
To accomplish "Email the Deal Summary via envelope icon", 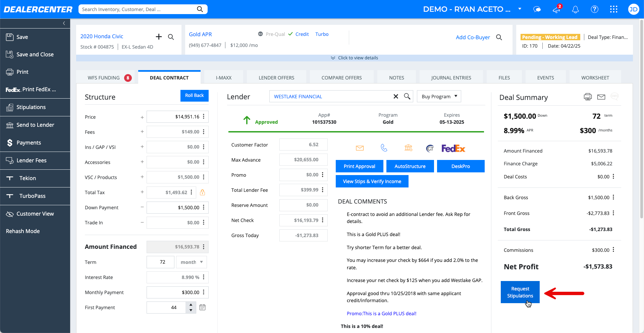I will coord(601,97).
